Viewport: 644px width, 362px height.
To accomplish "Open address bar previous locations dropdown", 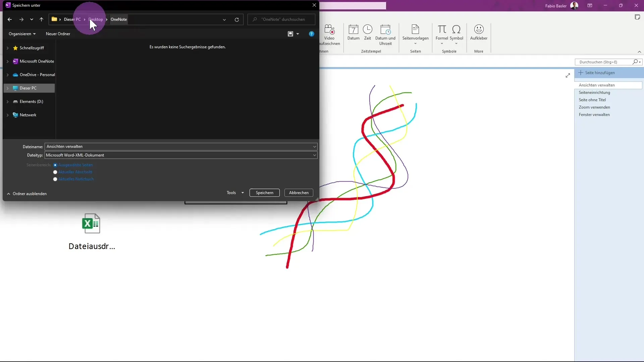I will click(x=224, y=19).
